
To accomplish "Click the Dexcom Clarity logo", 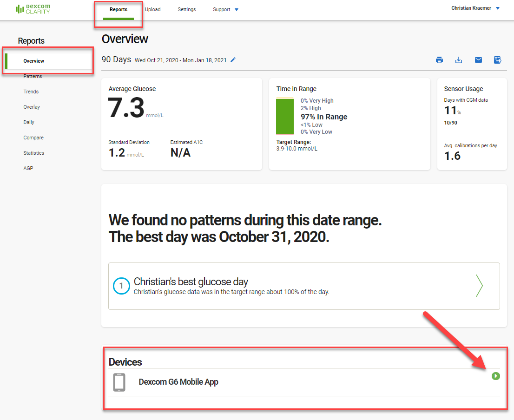I will [33, 9].
